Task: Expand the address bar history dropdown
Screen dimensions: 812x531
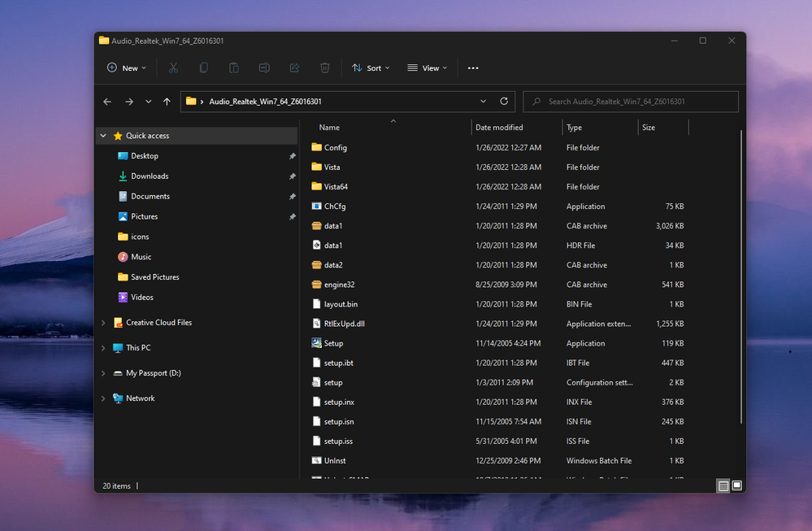Action: click(483, 102)
